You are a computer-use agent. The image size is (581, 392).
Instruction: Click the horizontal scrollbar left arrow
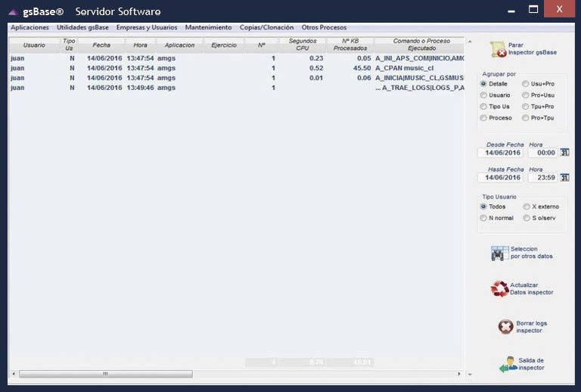[x=14, y=374]
